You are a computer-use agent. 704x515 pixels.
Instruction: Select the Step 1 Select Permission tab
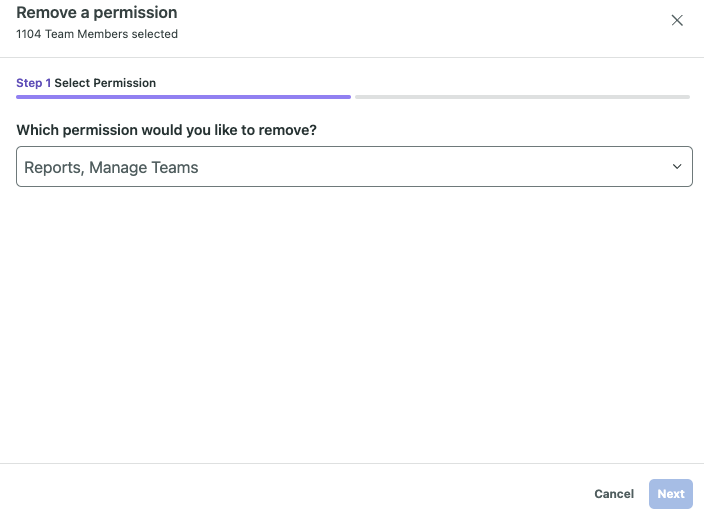pyautogui.click(x=86, y=83)
